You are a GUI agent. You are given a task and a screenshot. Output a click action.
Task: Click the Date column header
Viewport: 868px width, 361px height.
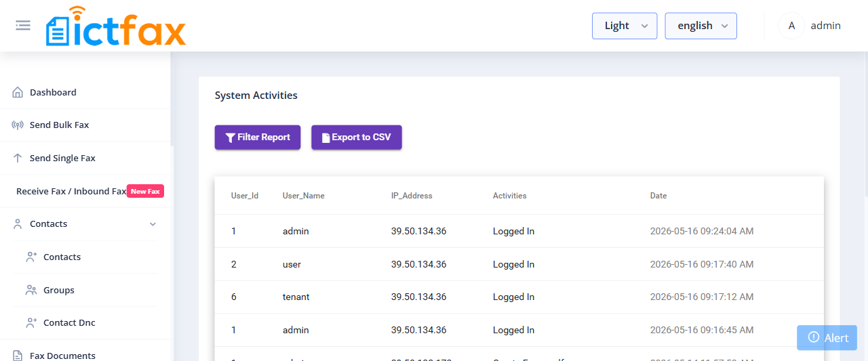(658, 196)
